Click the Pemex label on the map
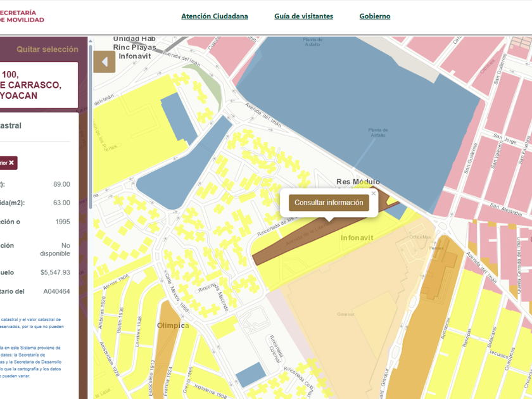The width and height of the screenshot is (532, 399). [436, 248]
